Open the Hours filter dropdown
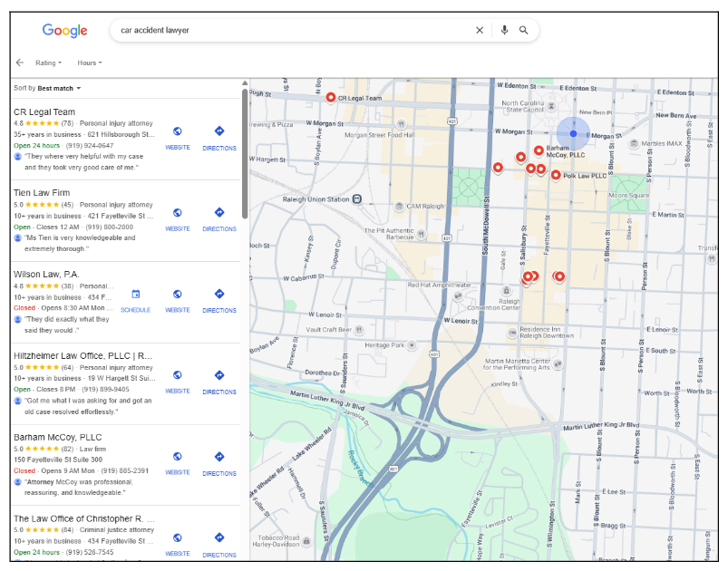 coord(90,63)
